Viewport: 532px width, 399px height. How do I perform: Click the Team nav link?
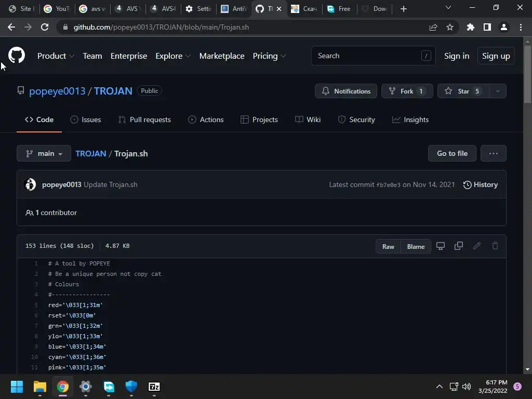[92, 56]
